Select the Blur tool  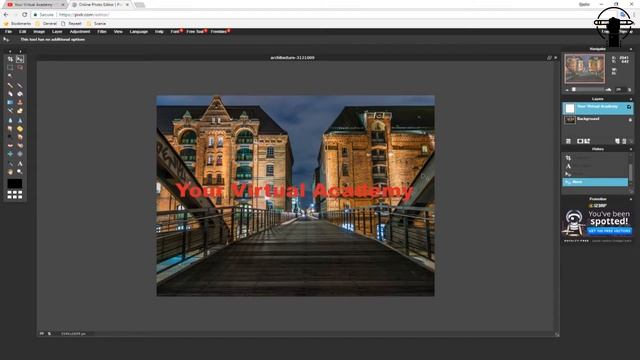[10, 120]
